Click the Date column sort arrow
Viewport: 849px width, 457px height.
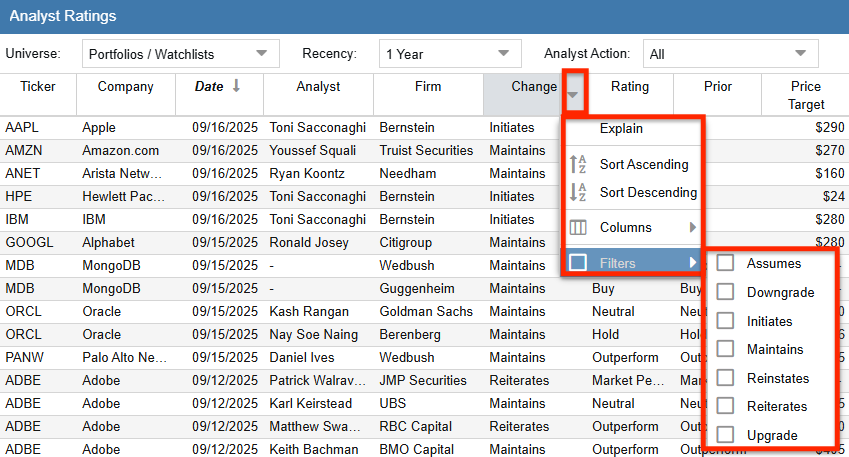pos(236,86)
